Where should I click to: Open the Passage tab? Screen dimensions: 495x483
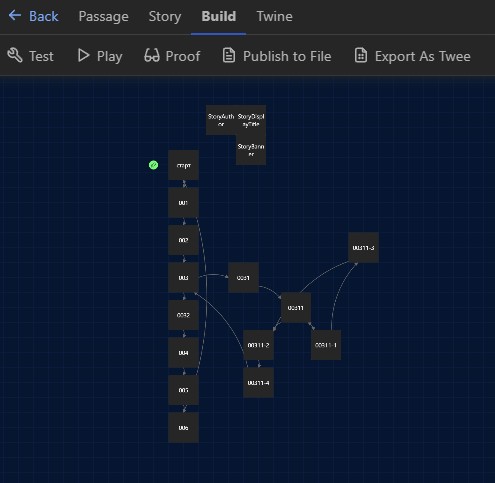pyautogui.click(x=103, y=16)
